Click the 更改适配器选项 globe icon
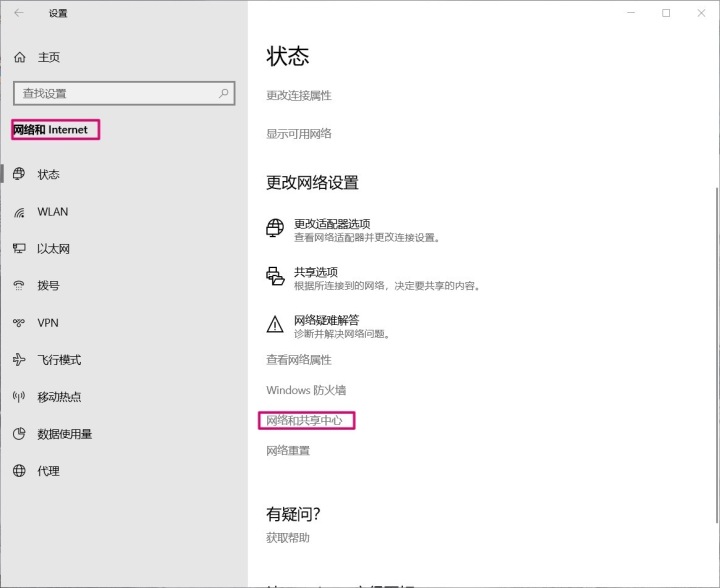Screen dimensions: 720x588 tap(275, 228)
